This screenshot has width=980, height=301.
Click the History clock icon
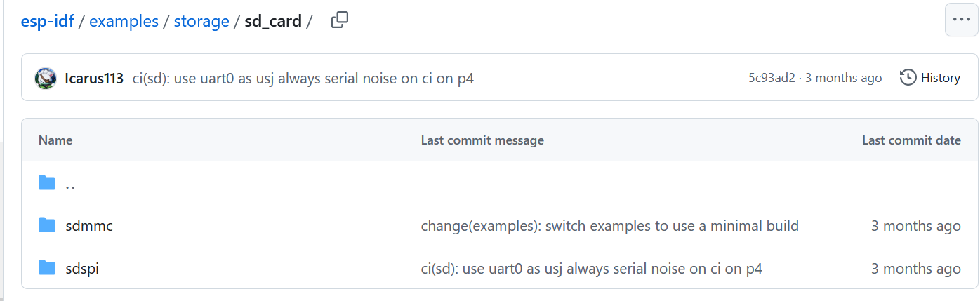pos(908,77)
